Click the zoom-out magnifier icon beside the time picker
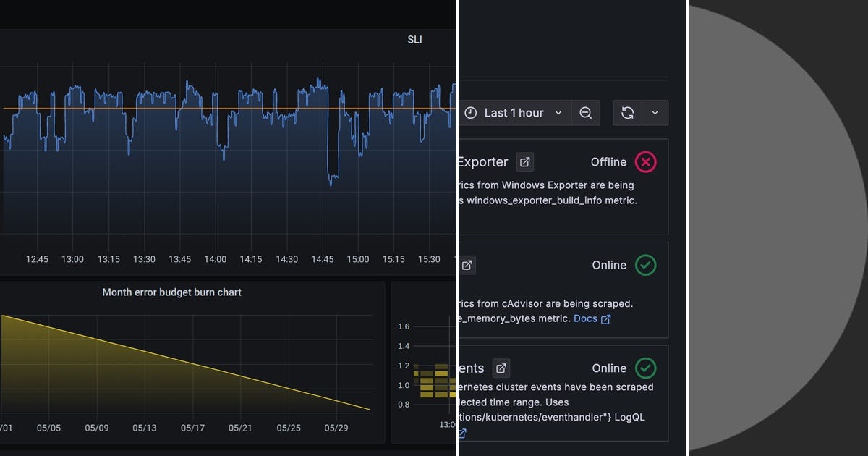Image resolution: width=868 pixels, height=456 pixels. point(586,113)
